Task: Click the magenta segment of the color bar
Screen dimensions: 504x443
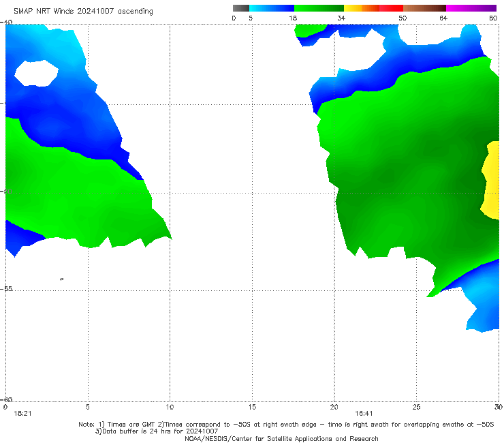Action: click(471, 8)
